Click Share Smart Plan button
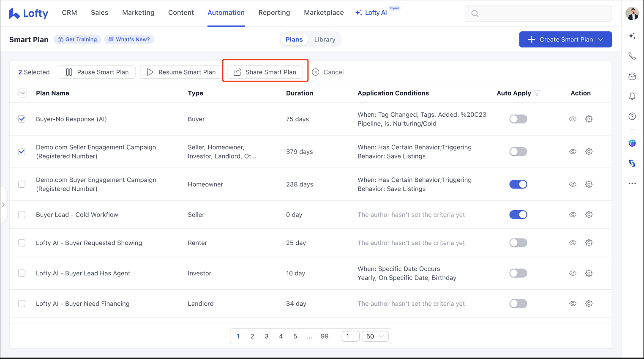This screenshot has width=644, height=359. 265,72
